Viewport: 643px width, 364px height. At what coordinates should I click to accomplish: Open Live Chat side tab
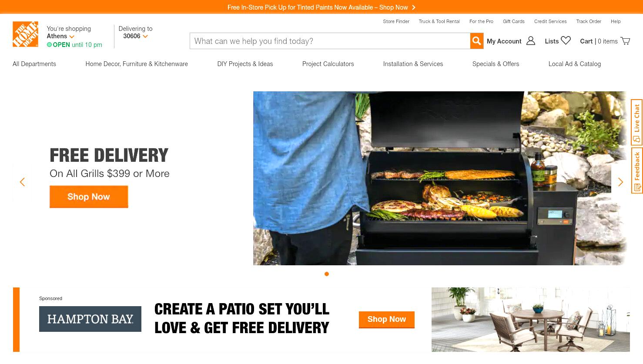[636, 122]
